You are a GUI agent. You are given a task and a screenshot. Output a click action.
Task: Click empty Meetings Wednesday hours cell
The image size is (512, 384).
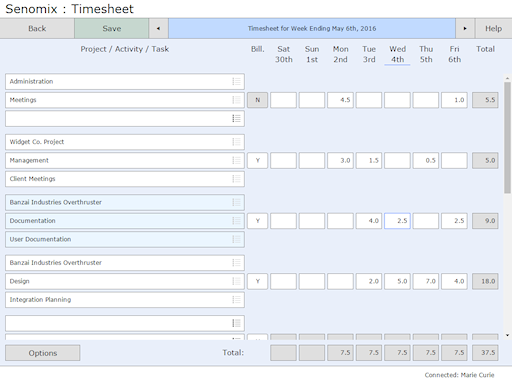(x=397, y=100)
